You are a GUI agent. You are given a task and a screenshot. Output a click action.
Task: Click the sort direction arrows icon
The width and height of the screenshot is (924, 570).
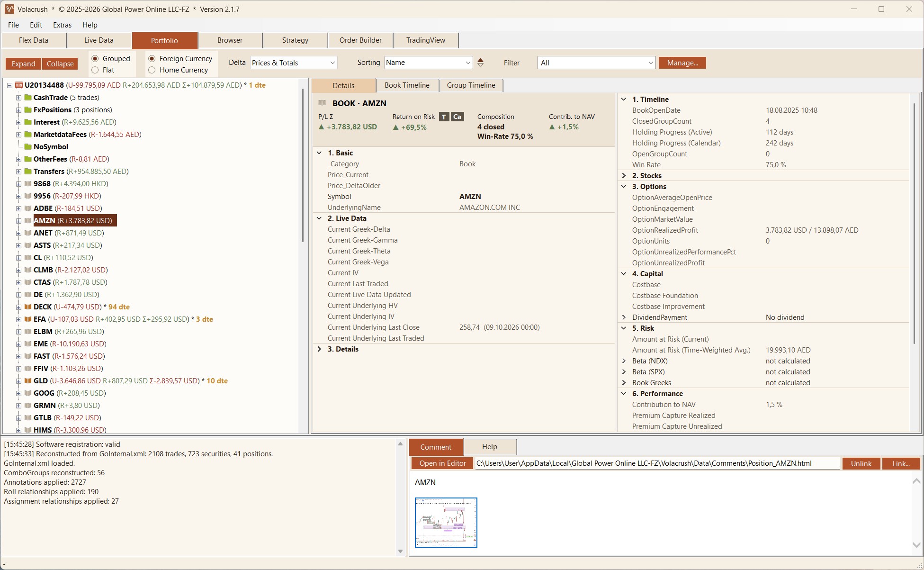click(x=481, y=63)
